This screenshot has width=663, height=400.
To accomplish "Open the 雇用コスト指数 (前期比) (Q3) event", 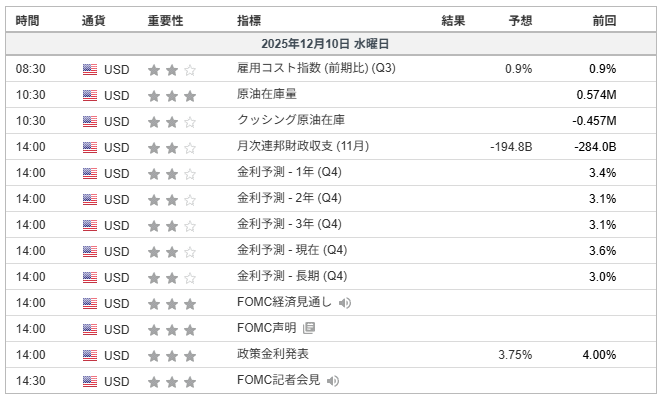I will click(x=303, y=69).
